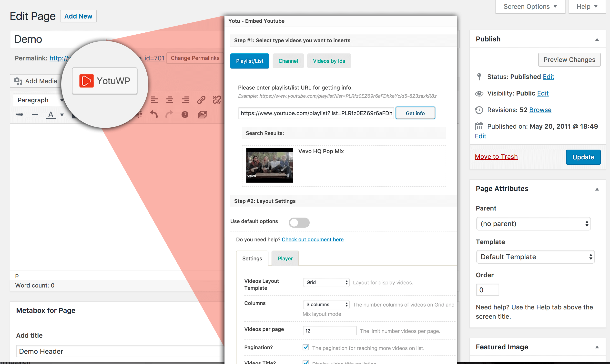610x364 pixels.
Task: Click the Vevo HQ Pop Mix thumbnail
Action: coord(269,165)
